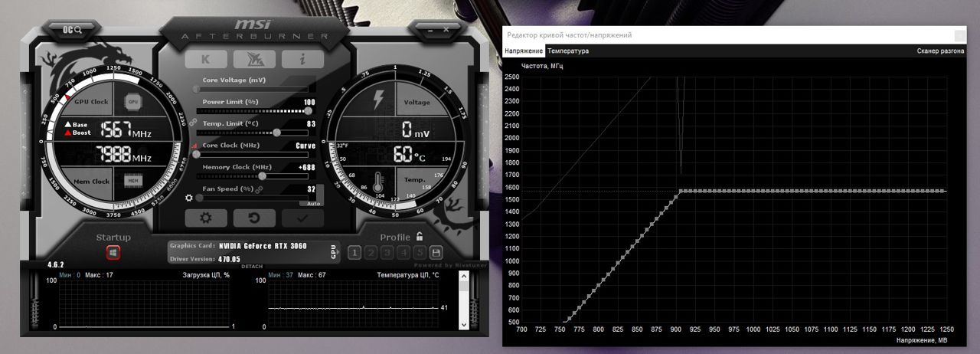Toggle the profile lock icon
The image size is (980, 354).
(x=420, y=237)
